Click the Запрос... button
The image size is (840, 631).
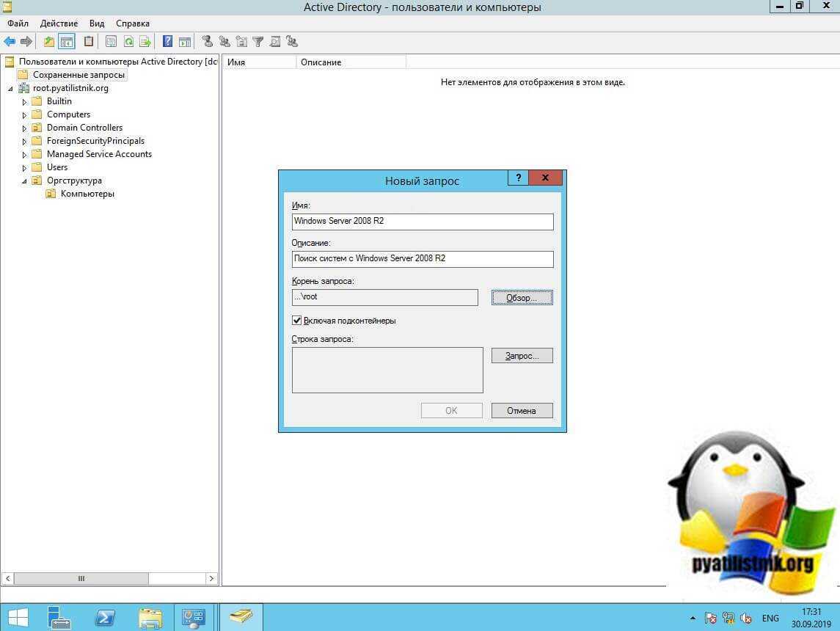pyautogui.click(x=522, y=356)
